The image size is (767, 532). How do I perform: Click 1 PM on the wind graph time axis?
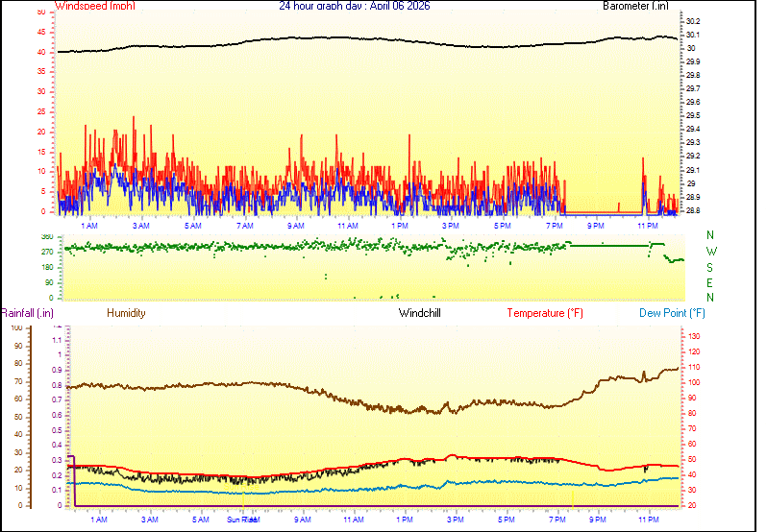[x=399, y=226]
